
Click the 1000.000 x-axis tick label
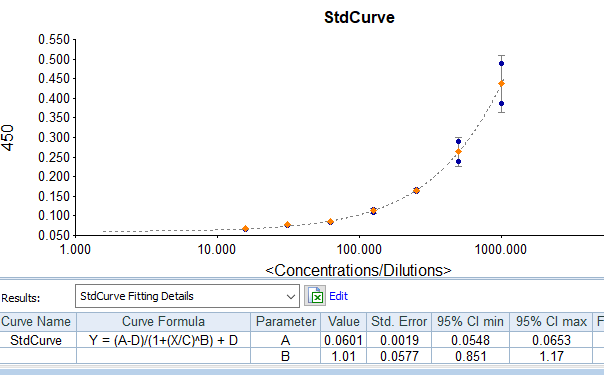(x=501, y=249)
